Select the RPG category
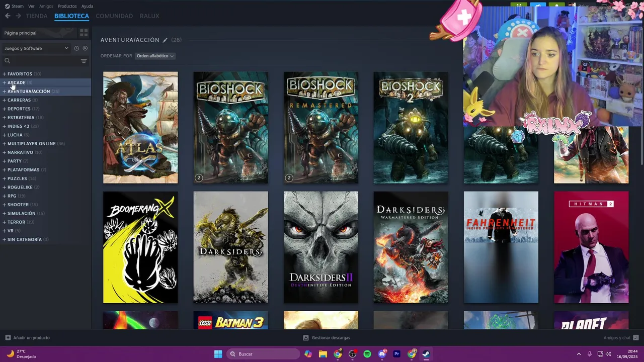The width and height of the screenshot is (644, 362). click(x=12, y=196)
